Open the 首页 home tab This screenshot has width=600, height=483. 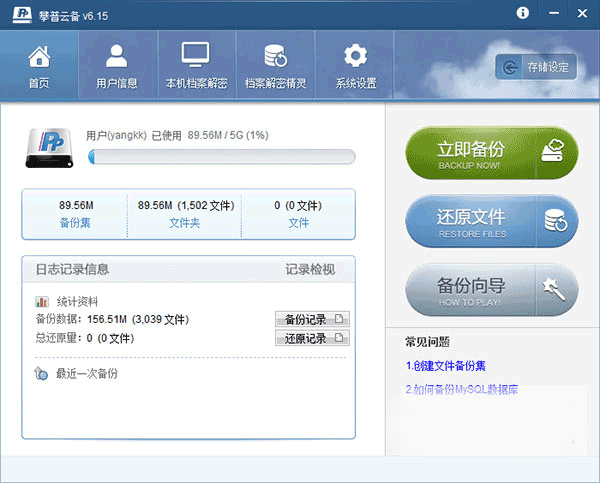39,65
